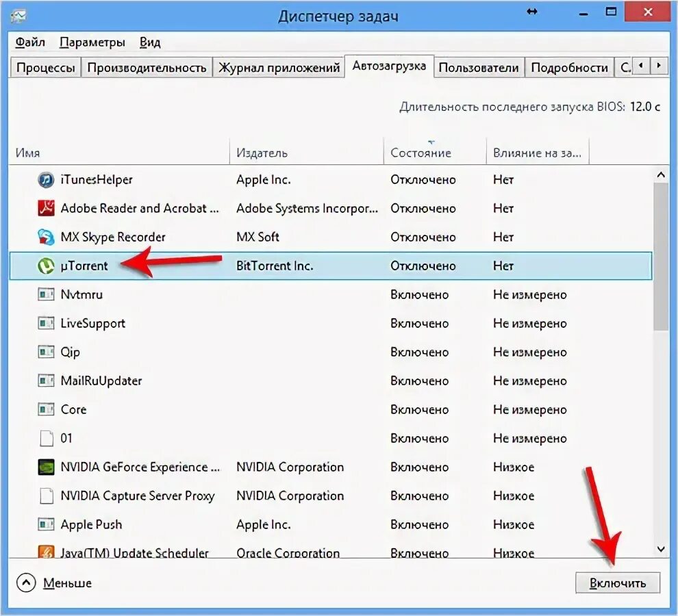Switch to the Производительность tab
Viewport: 678px width, 616px height.
point(147,68)
